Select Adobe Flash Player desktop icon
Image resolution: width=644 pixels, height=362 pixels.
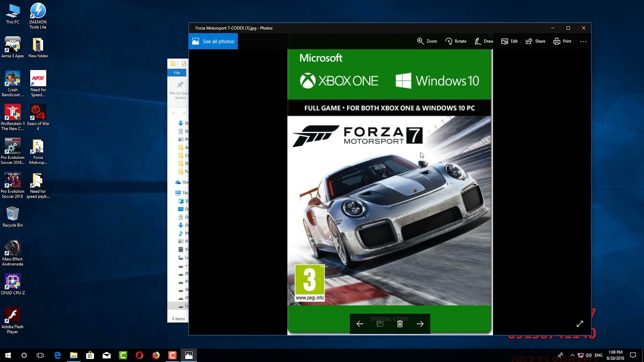click(x=13, y=321)
